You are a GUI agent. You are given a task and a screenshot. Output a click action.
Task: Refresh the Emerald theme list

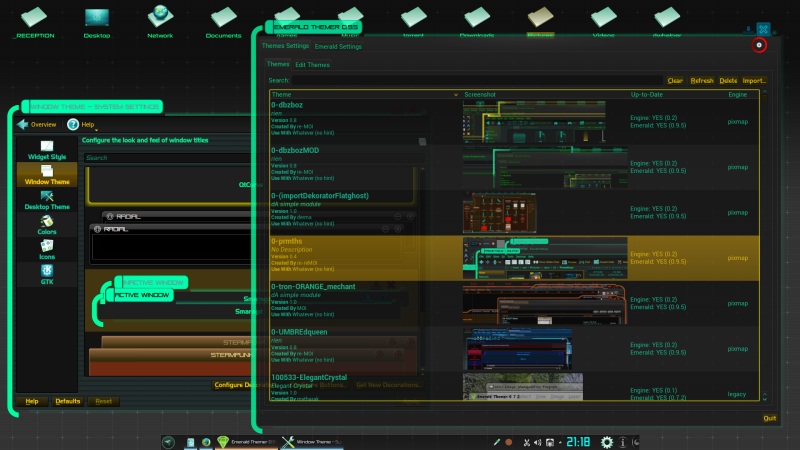point(702,81)
